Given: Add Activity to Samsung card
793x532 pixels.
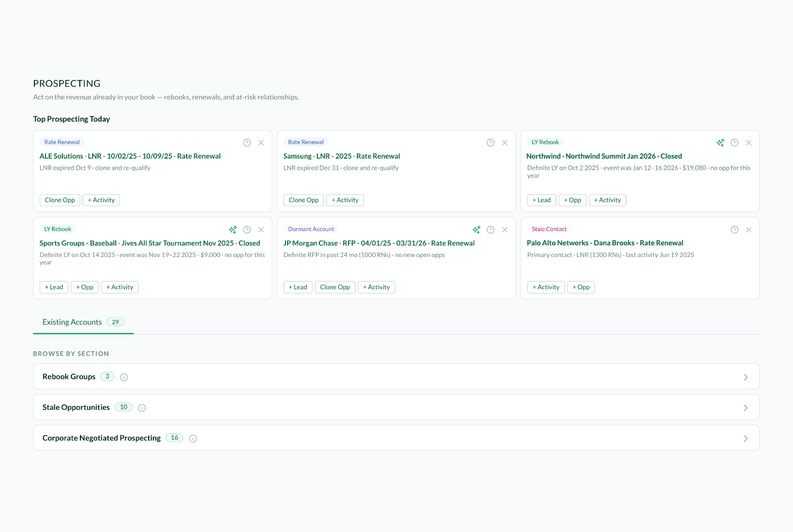Looking at the screenshot, I should 345,200.
